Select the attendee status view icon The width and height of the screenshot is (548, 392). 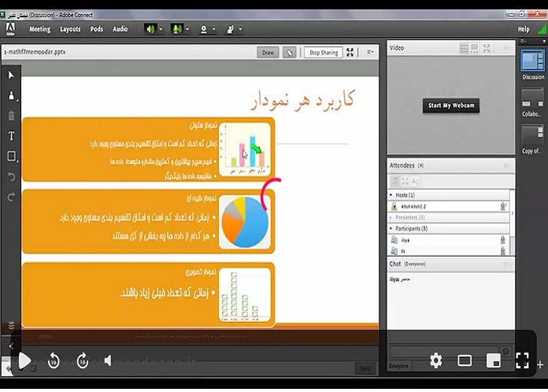415,181
